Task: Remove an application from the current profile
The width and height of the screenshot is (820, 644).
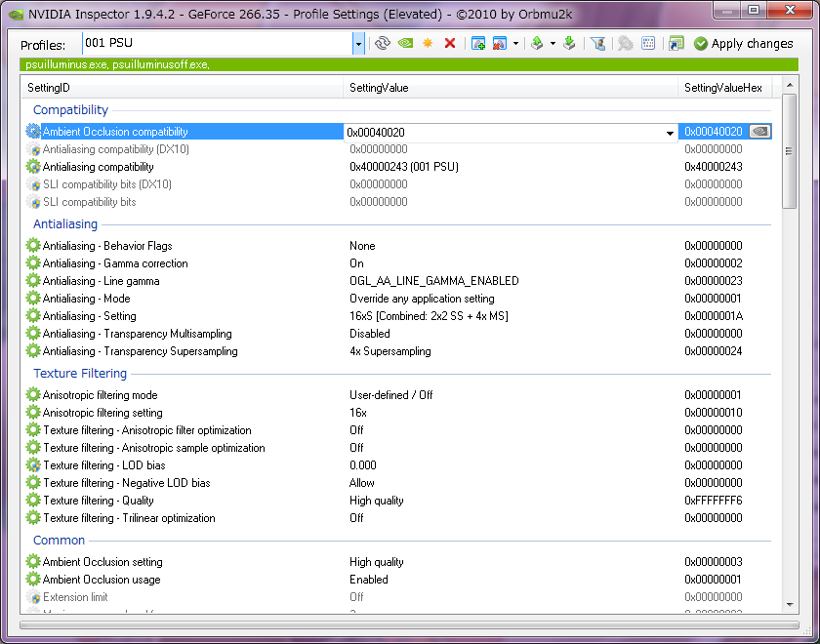Action: pyautogui.click(x=500, y=43)
